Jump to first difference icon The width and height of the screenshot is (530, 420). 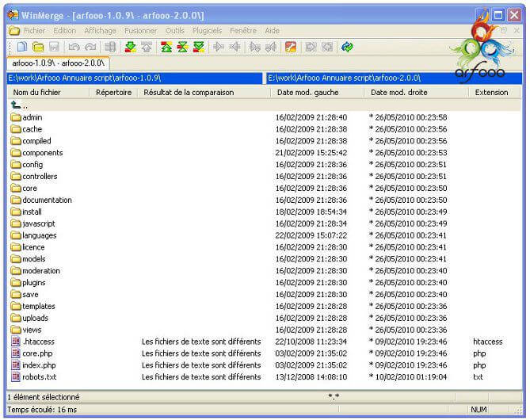[x=166, y=47]
